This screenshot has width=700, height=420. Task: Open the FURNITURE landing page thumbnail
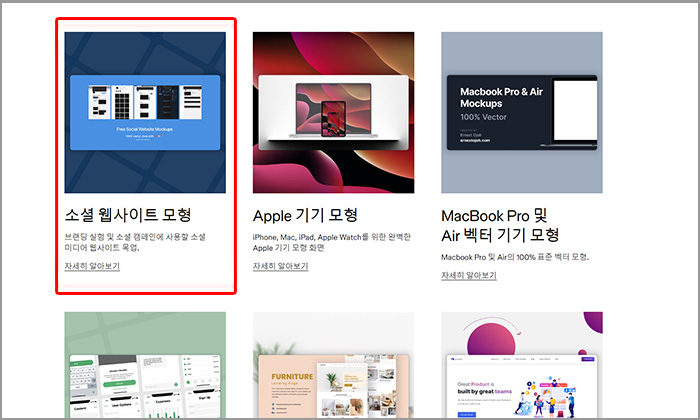333,365
